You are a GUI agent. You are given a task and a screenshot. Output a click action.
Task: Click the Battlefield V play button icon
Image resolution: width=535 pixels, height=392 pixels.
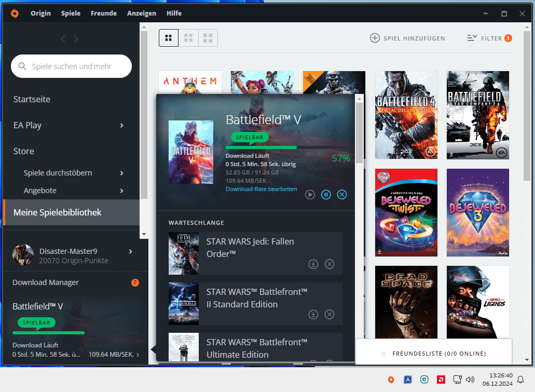(x=310, y=195)
